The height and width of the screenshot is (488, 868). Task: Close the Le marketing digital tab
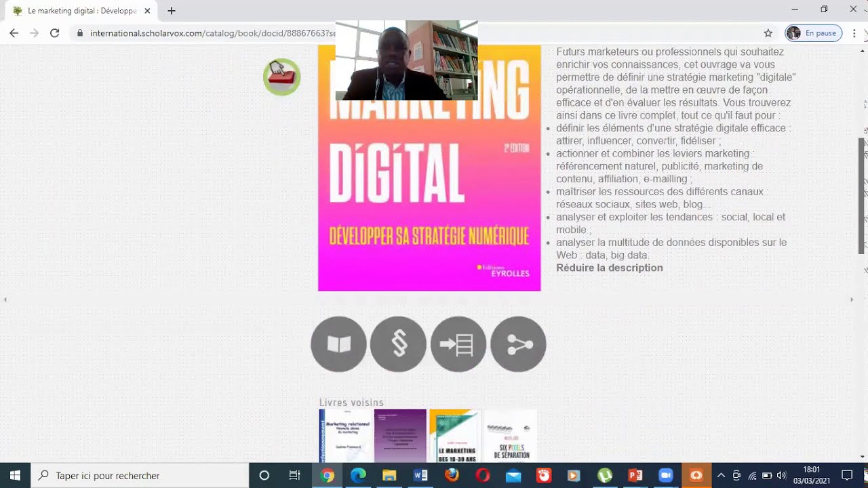pos(147,11)
